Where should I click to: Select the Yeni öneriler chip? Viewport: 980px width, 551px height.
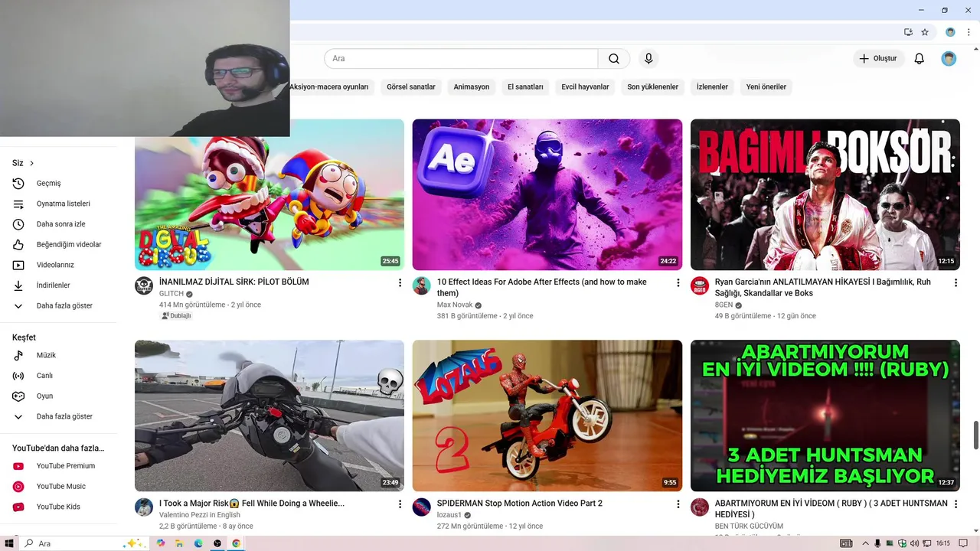tap(766, 87)
